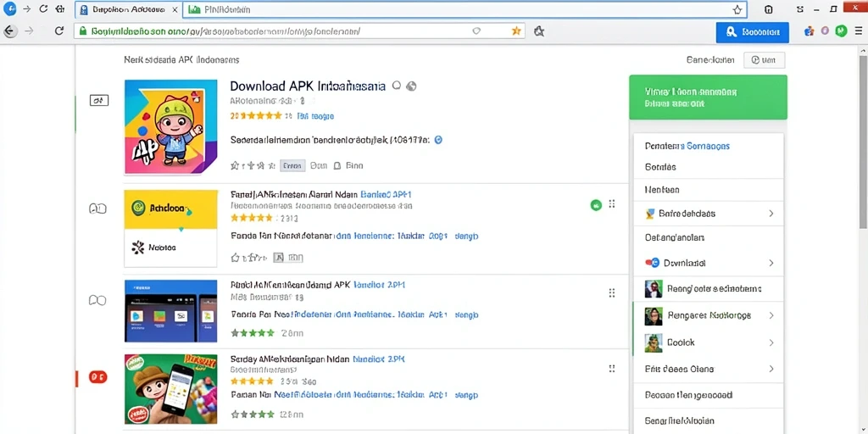Click the blue round icon left of the tab strip

click(9, 8)
